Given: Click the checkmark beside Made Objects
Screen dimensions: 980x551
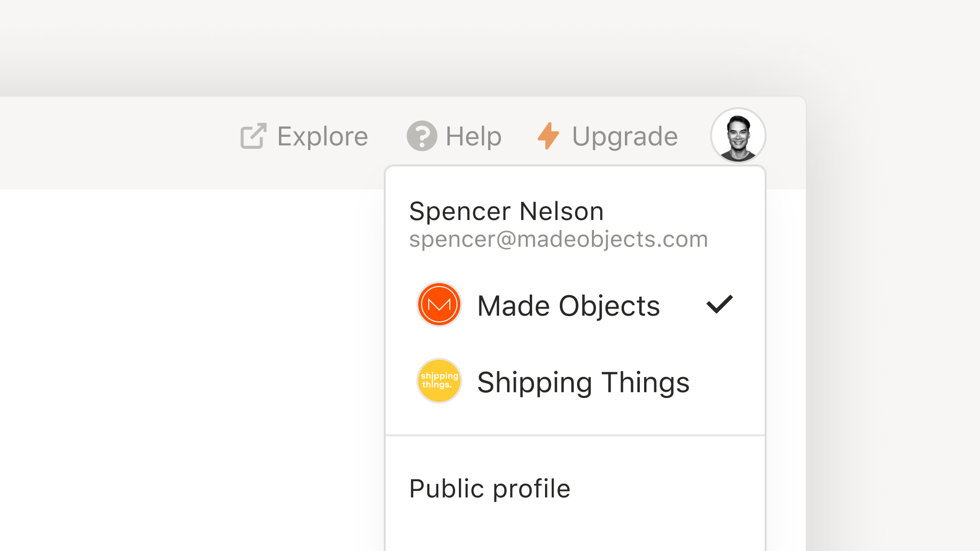Looking at the screenshot, I should point(720,304).
